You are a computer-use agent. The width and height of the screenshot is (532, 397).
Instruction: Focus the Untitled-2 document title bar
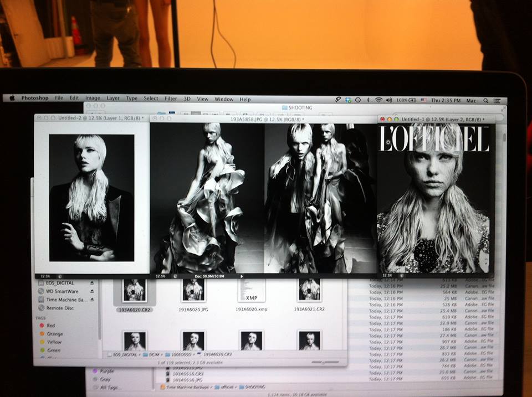pyautogui.click(x=92, y=118)
